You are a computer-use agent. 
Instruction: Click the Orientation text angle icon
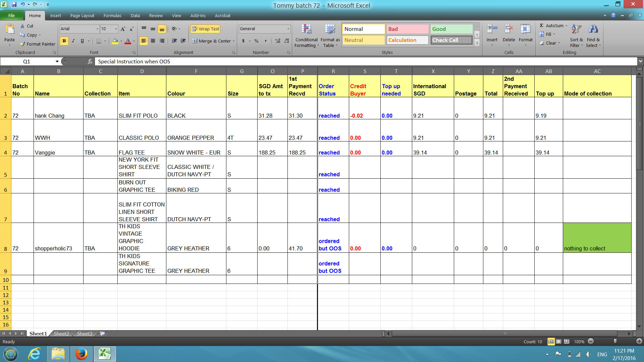coord(174,29)
